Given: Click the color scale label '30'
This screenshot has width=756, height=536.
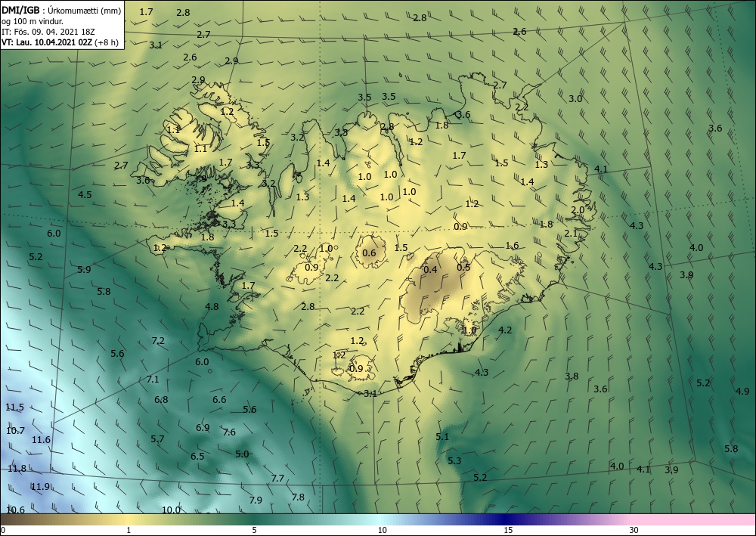Looking at the screenshot, I should pos(634,530).
